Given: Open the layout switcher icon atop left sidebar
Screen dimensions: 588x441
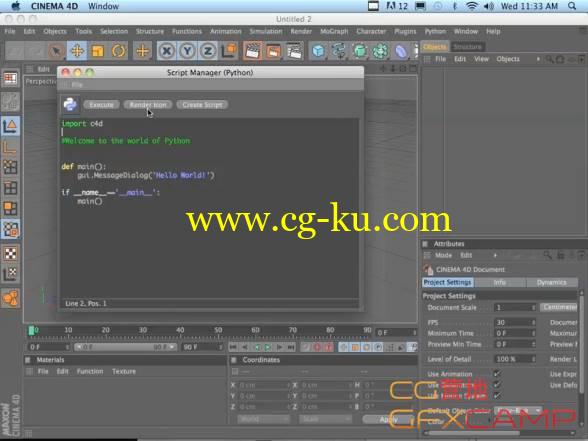Looking at the screenshot, I should point(10,78).
